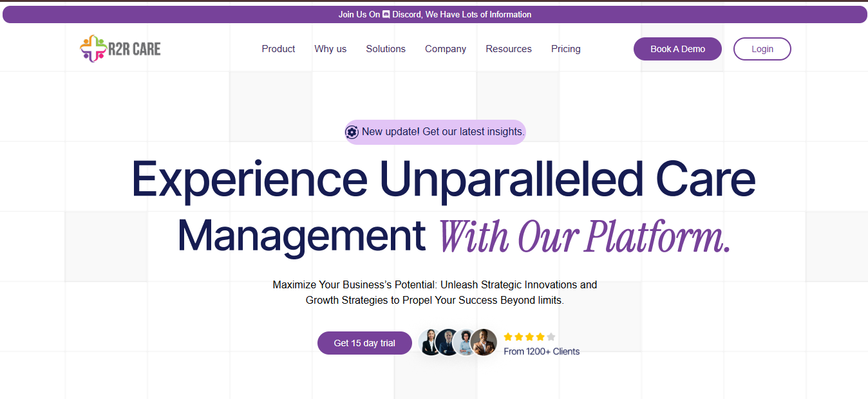Click the R2R Care logo
The width and height of the screenshot is (868, 399).
pos(120,49)
